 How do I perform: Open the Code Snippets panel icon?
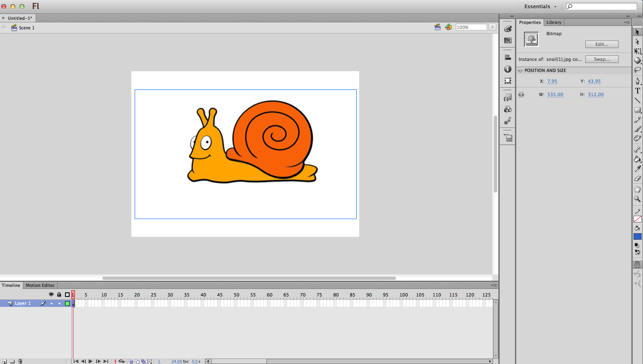tap(508, 96)
